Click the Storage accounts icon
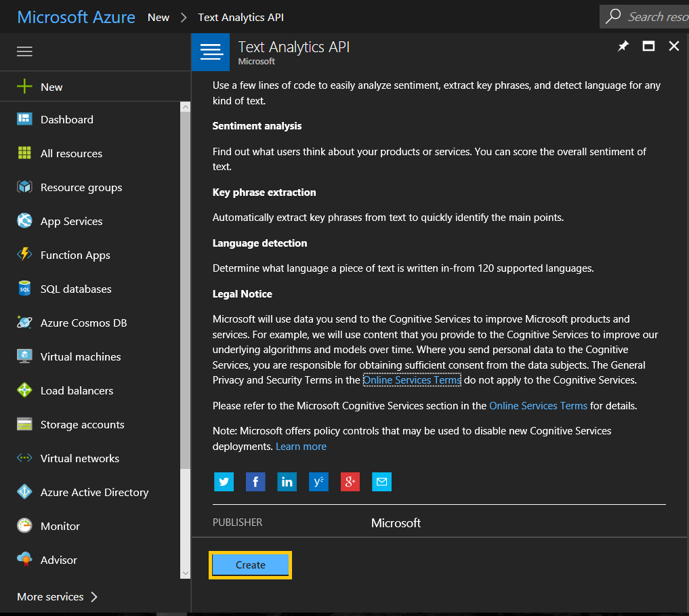Viewport: 689px width, 616px height. click(x=24, y=424)
